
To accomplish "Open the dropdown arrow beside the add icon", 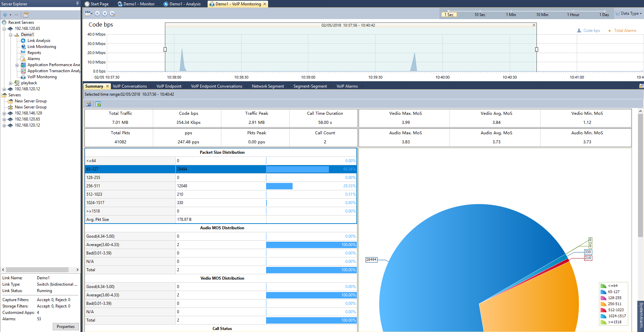I will coord(10,15).
